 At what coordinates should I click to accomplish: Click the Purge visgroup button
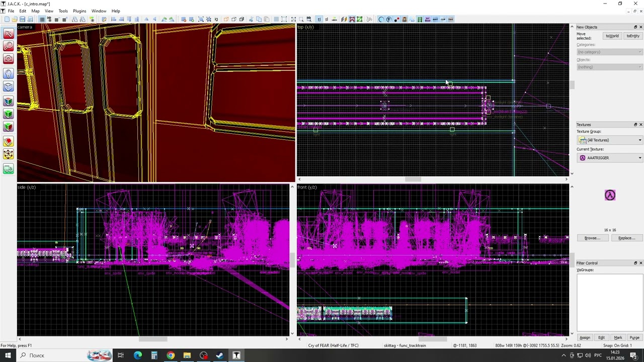point(634,337)
